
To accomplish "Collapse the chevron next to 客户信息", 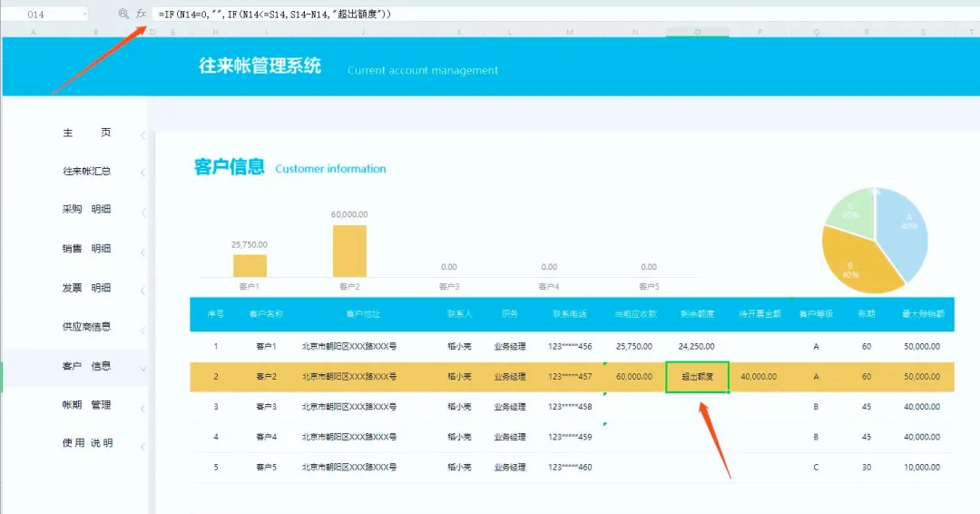I will pos(143,369).
